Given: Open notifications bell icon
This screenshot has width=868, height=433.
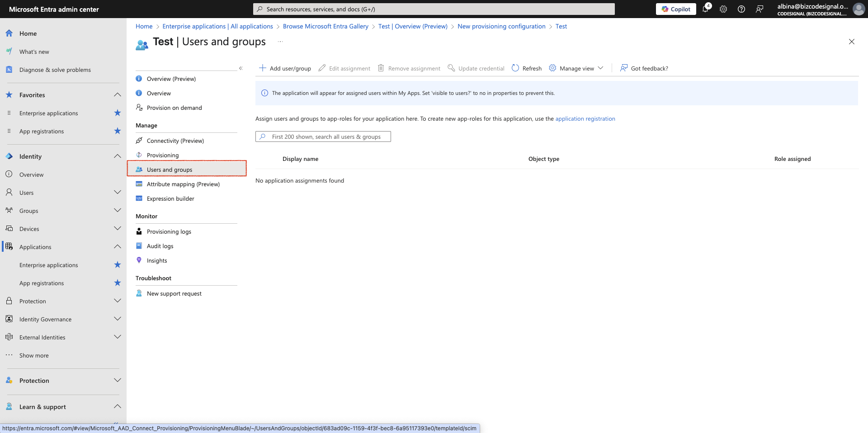Looking at the screenshot, I should (706, 9).
